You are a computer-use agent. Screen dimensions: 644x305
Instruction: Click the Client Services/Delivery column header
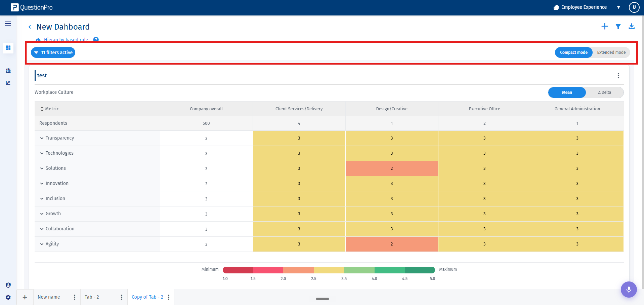click(x=299, y=109)
